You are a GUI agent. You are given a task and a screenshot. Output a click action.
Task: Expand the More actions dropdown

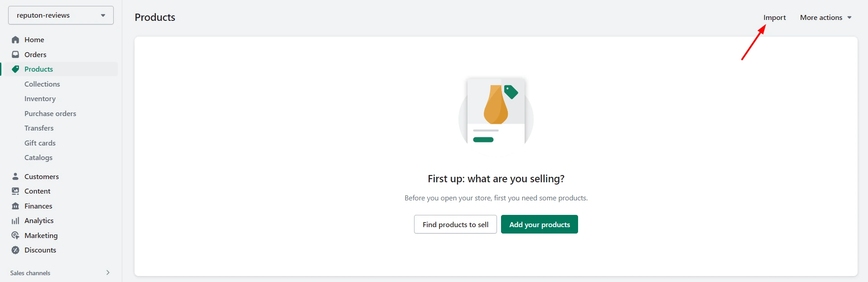click(825, 18)
